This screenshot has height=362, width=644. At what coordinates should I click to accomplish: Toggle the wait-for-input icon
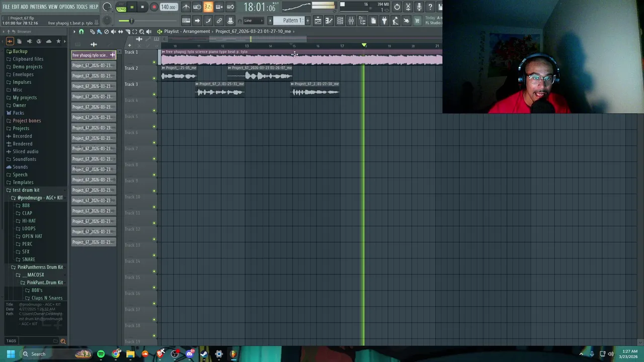click(x=197, y=7)
